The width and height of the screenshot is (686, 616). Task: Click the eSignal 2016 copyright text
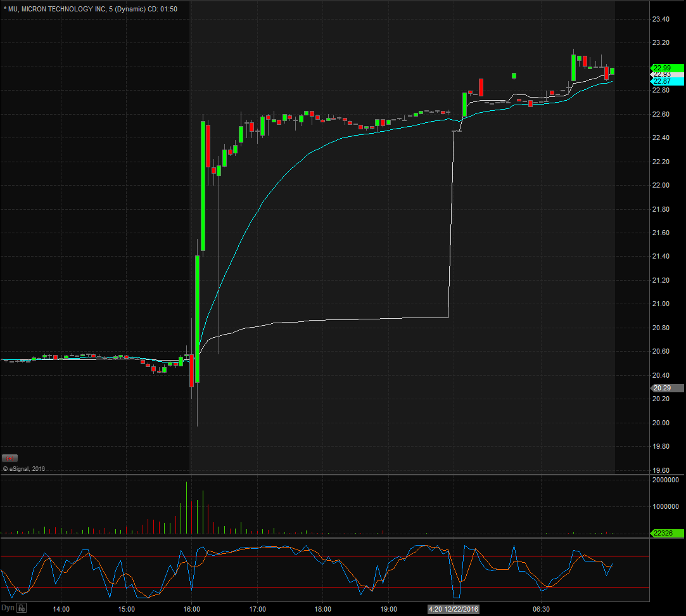[24, 469]
